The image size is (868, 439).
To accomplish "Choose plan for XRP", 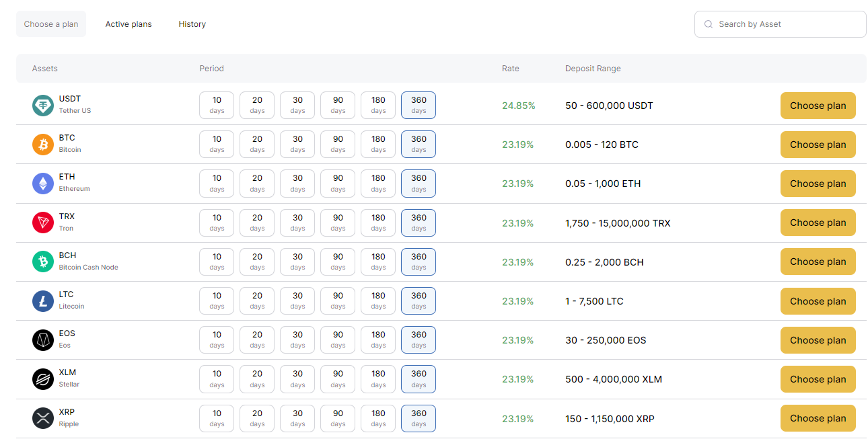I will click(818, 418).
